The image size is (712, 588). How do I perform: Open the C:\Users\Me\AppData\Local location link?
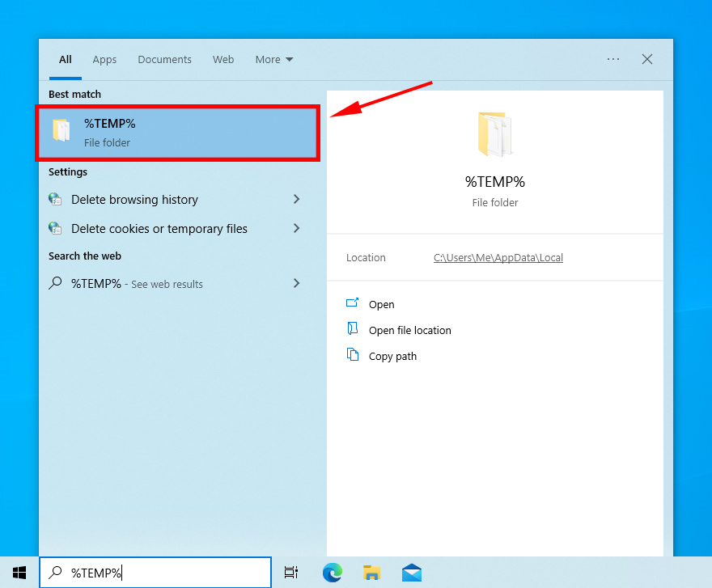[498, 257]
